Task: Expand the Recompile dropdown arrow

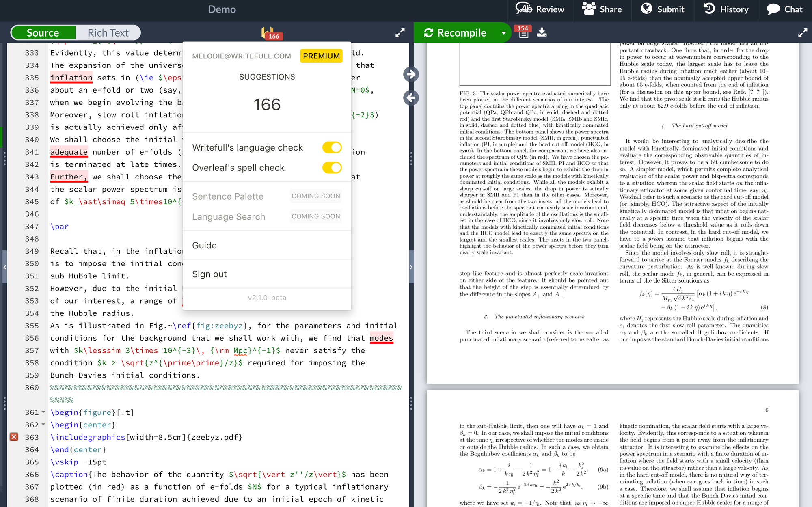Action: (503, 33)
